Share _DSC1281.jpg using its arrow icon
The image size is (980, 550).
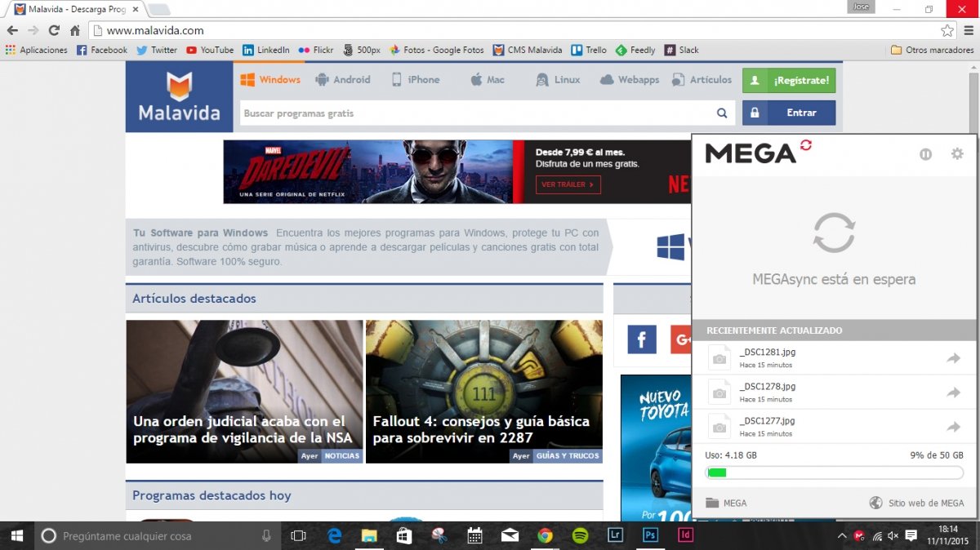coord(953,358)
